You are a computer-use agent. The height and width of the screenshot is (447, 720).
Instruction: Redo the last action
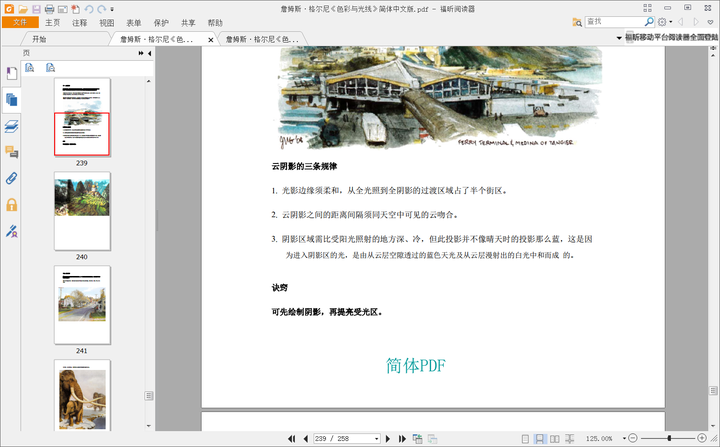click(101, 9)
